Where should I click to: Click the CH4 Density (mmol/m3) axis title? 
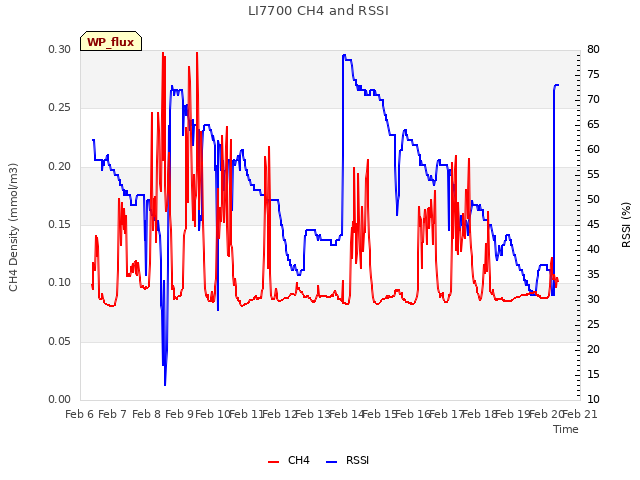pos(13,227)
